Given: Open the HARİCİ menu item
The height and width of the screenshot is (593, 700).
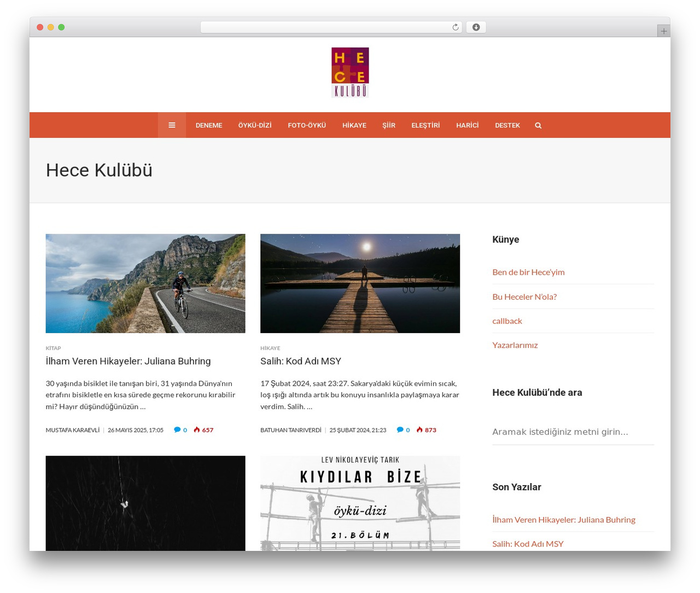Looking at the screenshot, I should 468,125.
